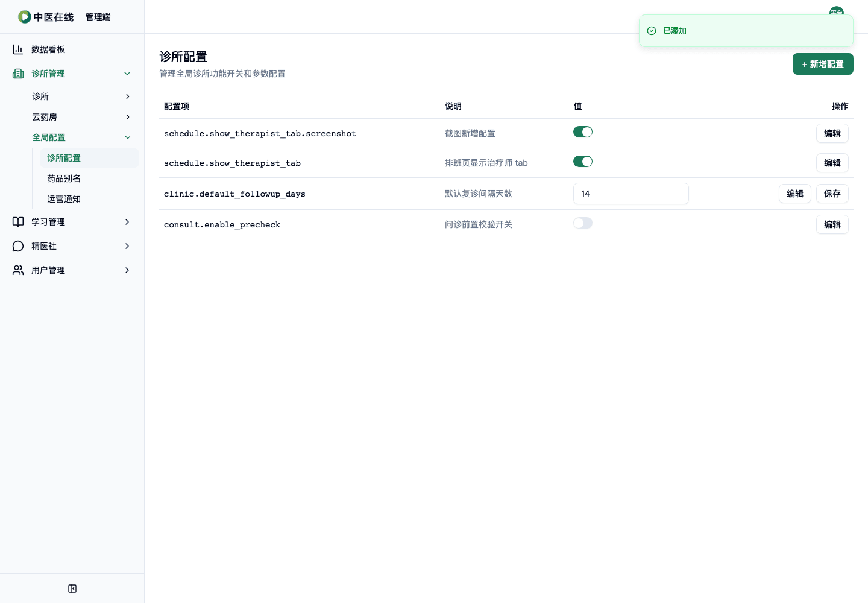Open the 运营通知 menu item
The width and height of the screenshot is (868, 603).
click(x=89, y=199)
